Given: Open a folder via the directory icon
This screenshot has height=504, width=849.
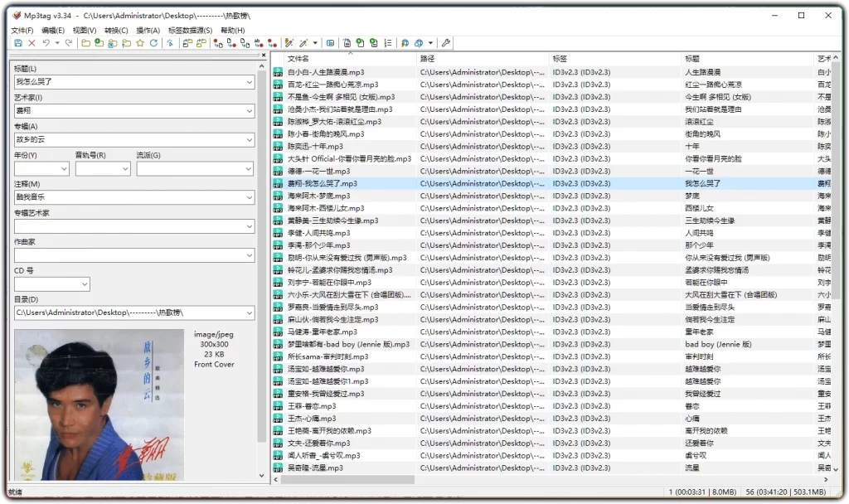Looking at the screenshot, I should pos(86,41).
